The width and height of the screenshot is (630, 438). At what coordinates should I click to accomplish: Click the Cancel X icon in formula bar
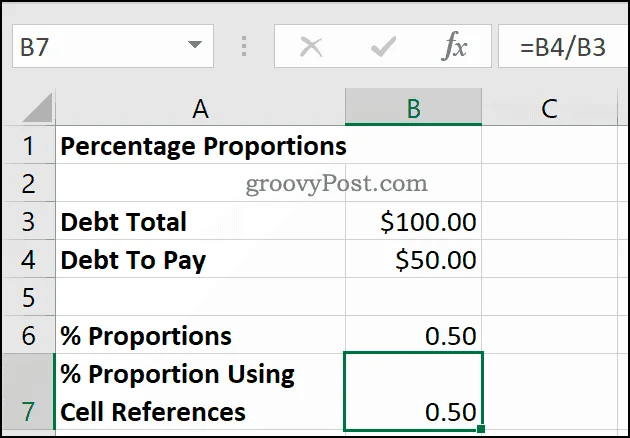point(311,47)
